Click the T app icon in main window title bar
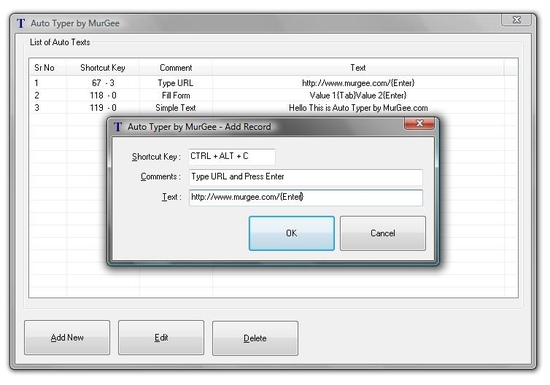 pos(21,23)
